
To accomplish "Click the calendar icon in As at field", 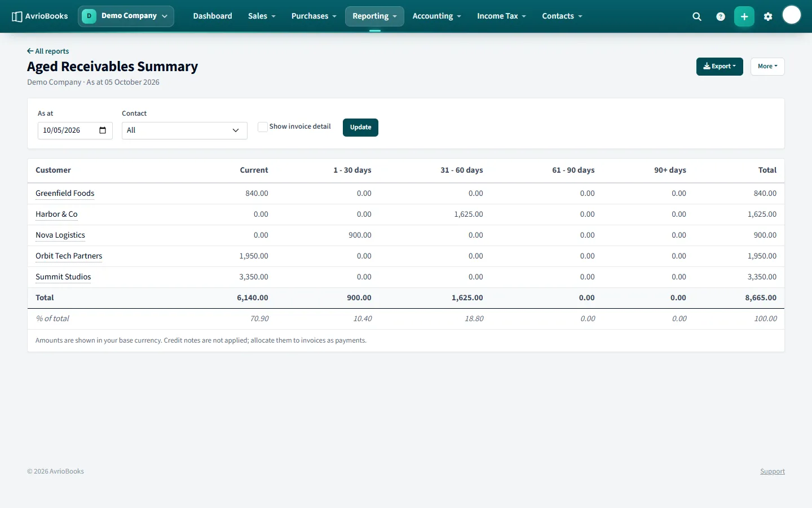I will pos(103,130).
